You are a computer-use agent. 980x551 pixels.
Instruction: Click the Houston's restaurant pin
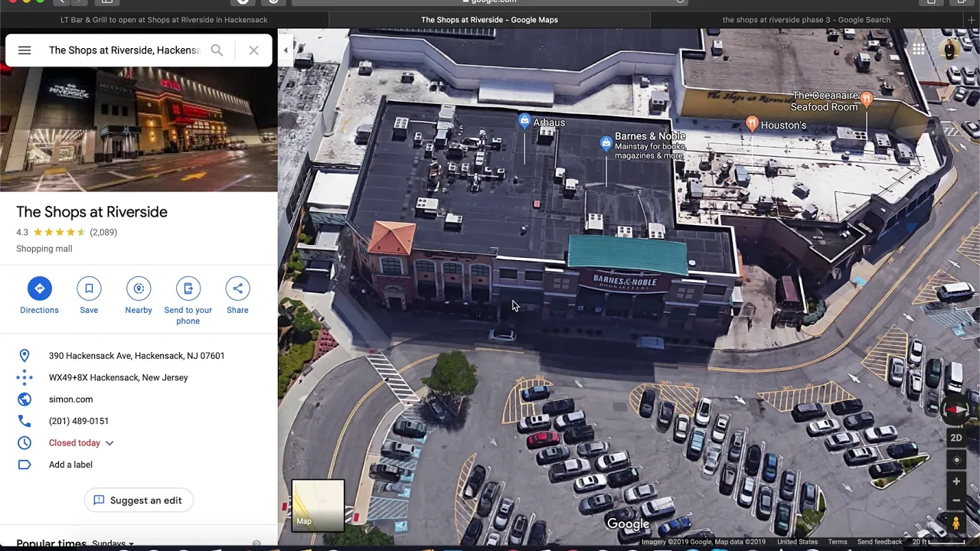(x=752, y=125)
